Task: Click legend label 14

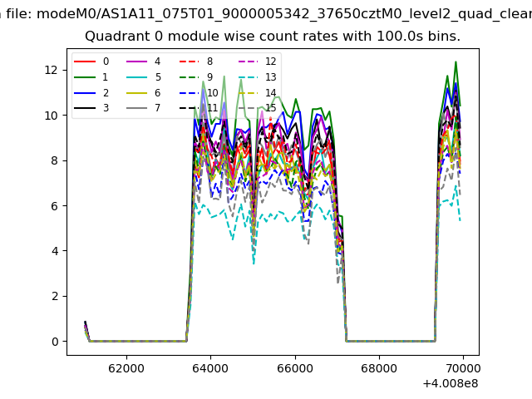Action: pos(271,92)
